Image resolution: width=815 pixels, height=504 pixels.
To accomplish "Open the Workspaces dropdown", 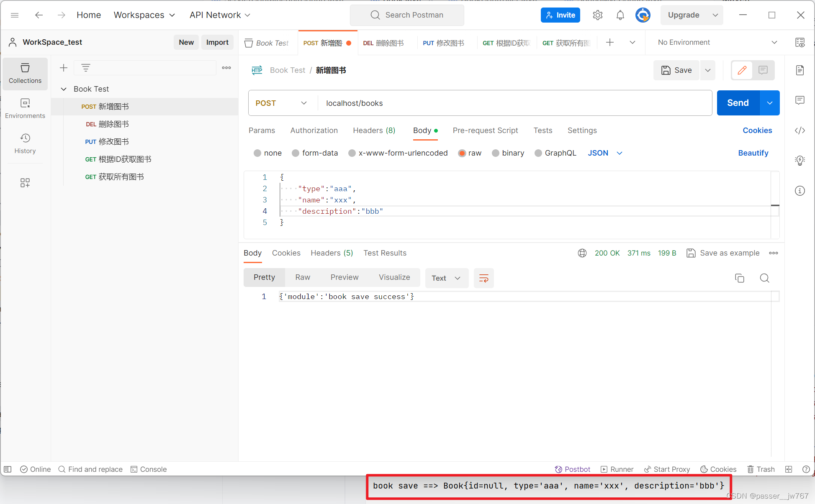I will pos(144,15).
